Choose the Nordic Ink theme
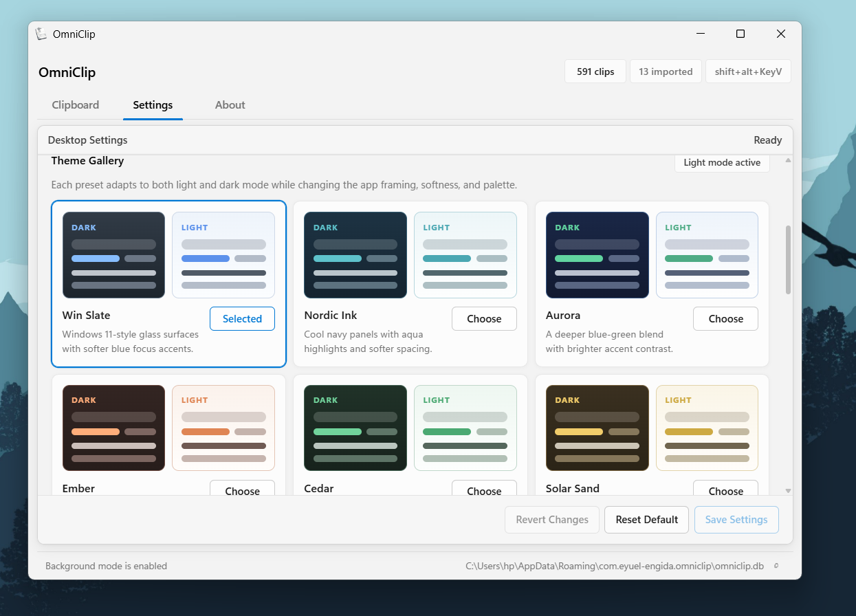This screenshot has height=616, width=856. tap(484, 318)
